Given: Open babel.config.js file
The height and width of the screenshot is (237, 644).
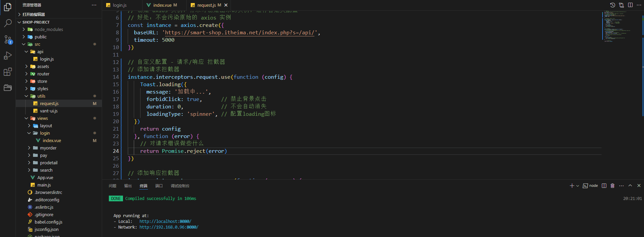Looking at the screenshot, I should [59, 222].
